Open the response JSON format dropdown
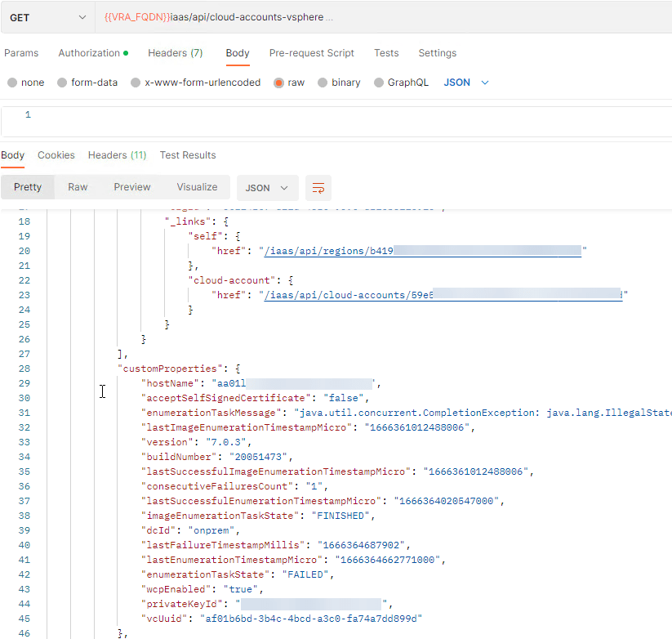The image size is (672, 639). 267,188
